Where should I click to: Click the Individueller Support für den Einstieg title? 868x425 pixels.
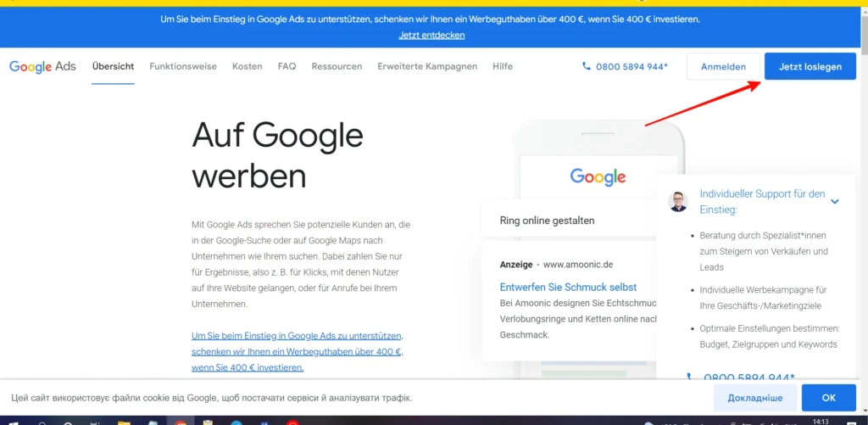click(762, 202)
